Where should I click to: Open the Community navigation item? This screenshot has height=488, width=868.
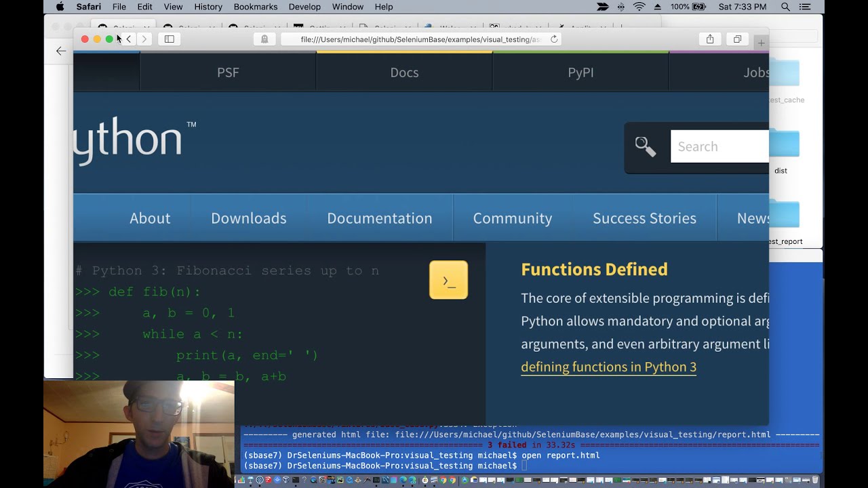point(513,218)
